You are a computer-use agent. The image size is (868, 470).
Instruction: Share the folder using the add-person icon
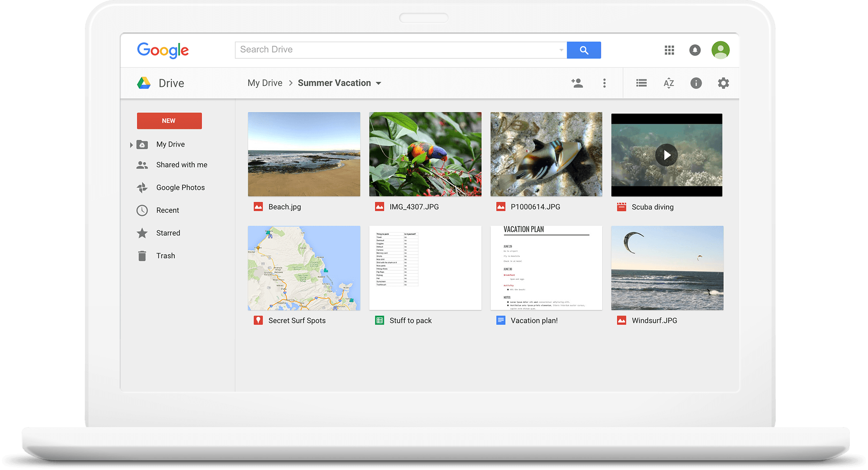[577, 83]
